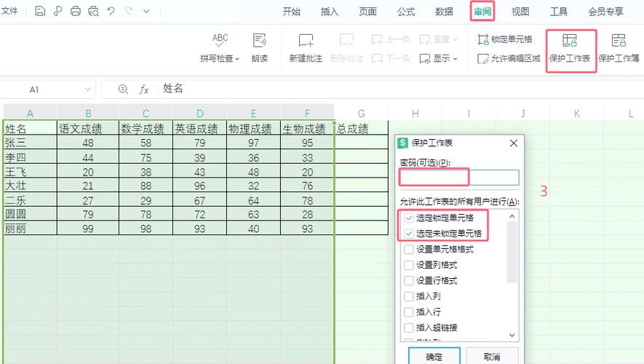Open the Name Box dropdown arrow
The image size is (644, 364).
tap(87, 90)
